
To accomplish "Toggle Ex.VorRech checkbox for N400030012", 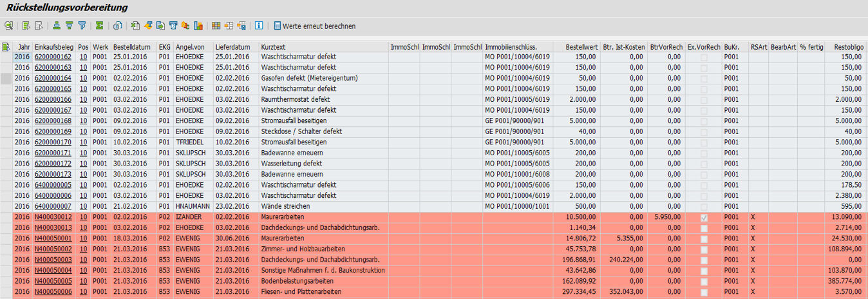I will point(703,217).
